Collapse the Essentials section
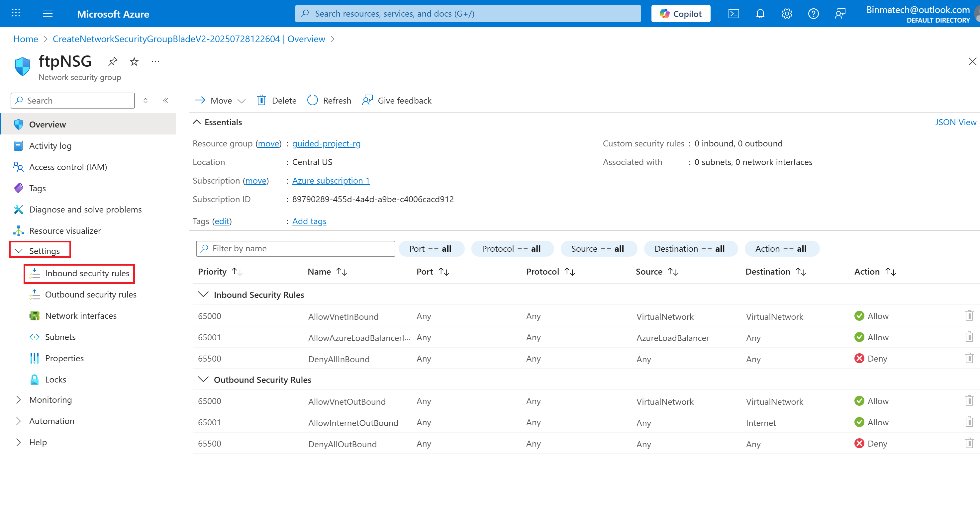This screenshot has height=509, width=980. tap(197, 122)
